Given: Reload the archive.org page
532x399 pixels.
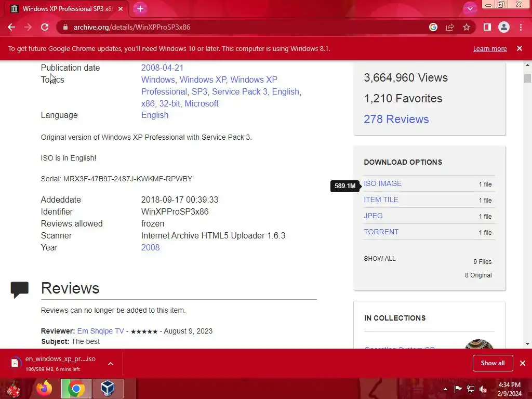Looking at the screenshot, I should (45, 27).
